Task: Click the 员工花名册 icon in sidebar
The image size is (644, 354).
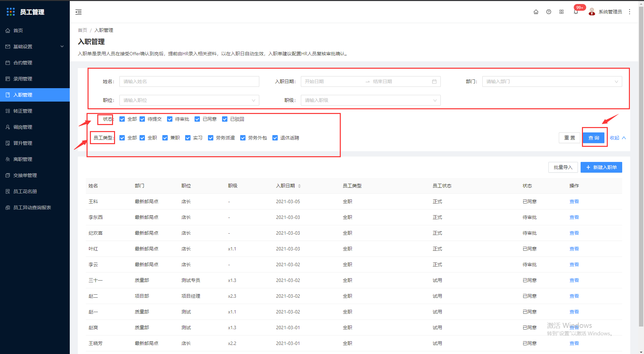Action: point(8,191)
